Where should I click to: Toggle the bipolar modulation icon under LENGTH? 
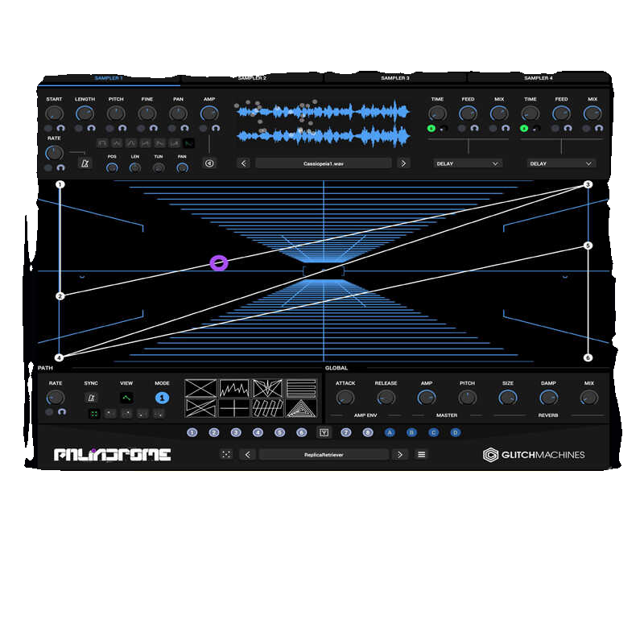point(91,129)
